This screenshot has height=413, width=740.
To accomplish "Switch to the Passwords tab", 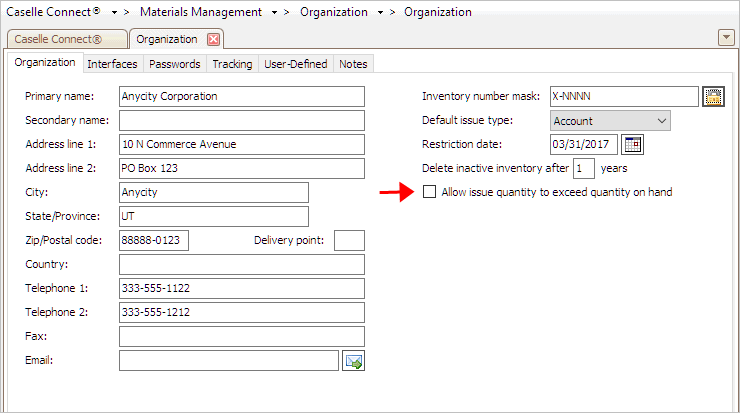I will (175, 64).
